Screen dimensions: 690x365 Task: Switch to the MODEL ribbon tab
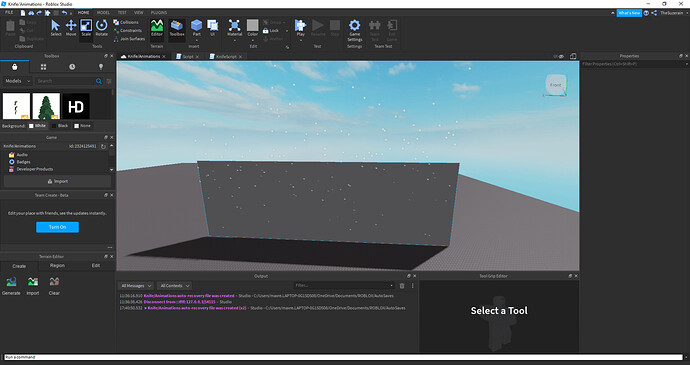103,13
